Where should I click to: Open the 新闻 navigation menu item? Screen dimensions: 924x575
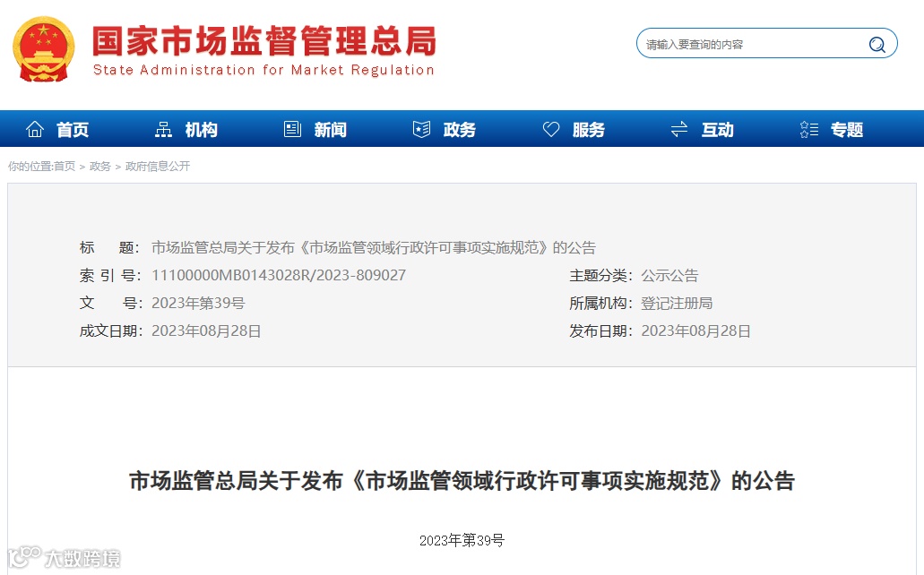331,130
